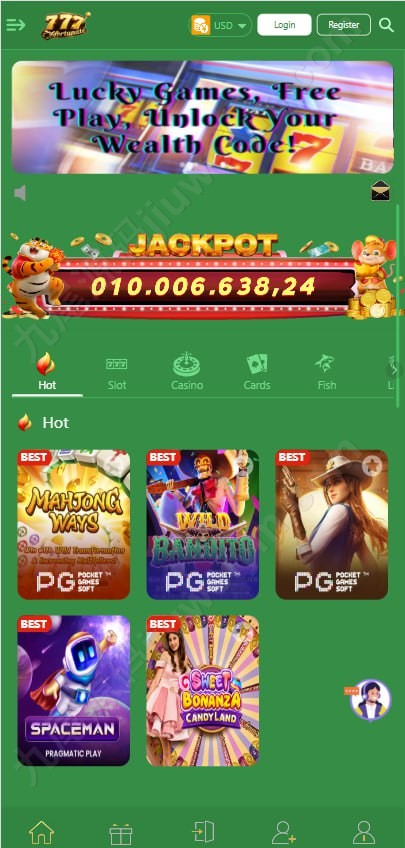The height and width of the screenshot is (848, 405).
Task: Favorite the cowgirl game with star
Action: pyautogui.click(x=371, y=465)
